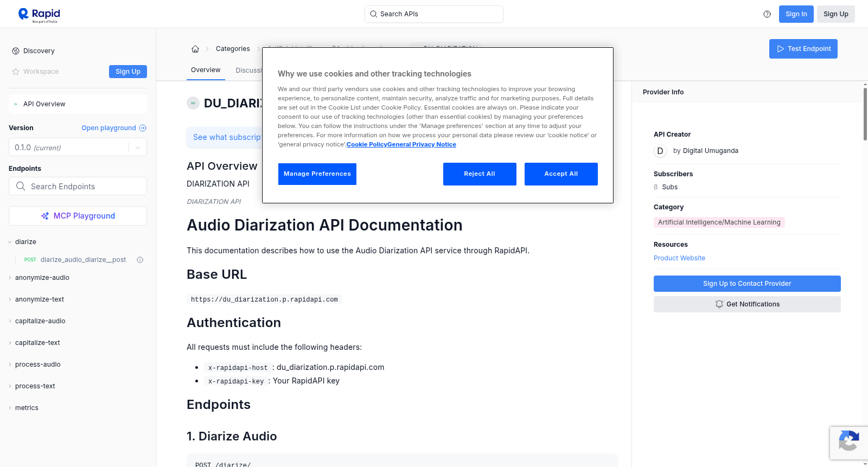Open the Product Website link
The height and width of the screenshot is (467, 868).
click(679, 258)
